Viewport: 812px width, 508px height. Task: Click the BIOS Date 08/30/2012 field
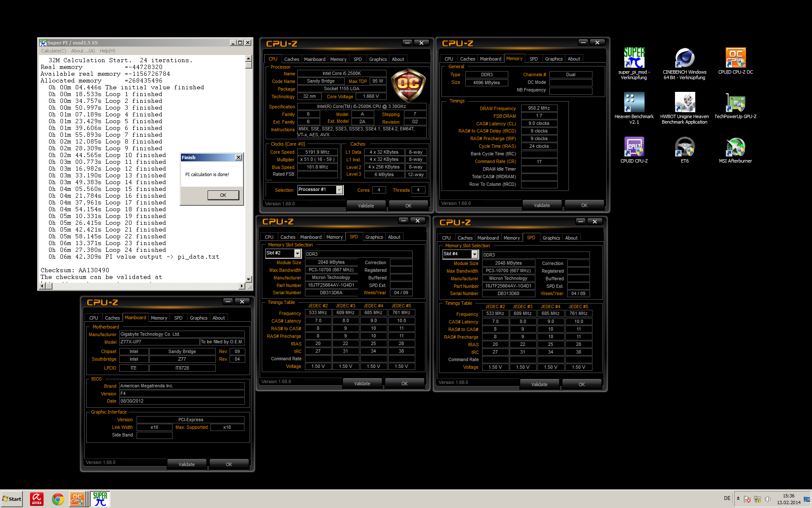point(182,401)
